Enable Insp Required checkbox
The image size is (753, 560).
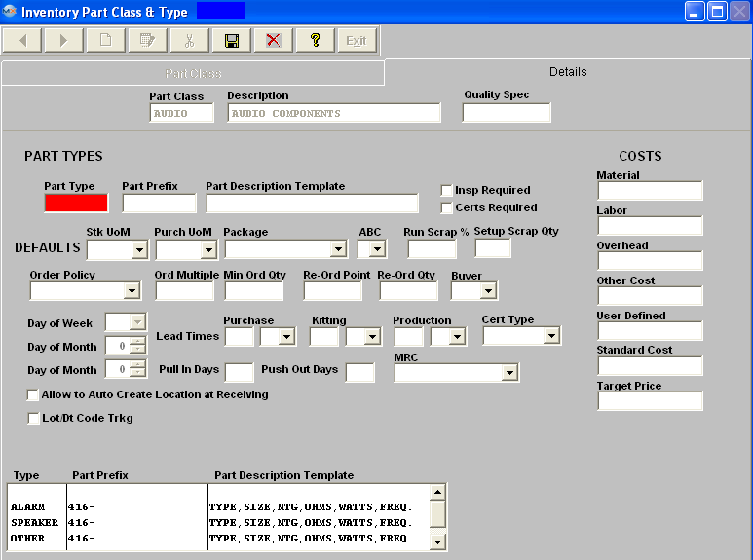446,190
